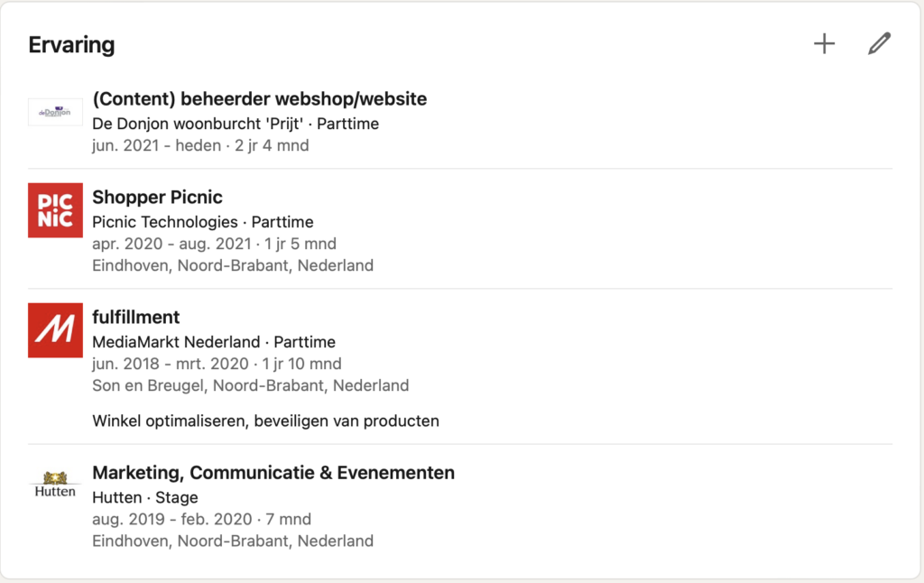
Task: Click the MediaMarkt Nederland company name
Action: (x=176, y=342)
